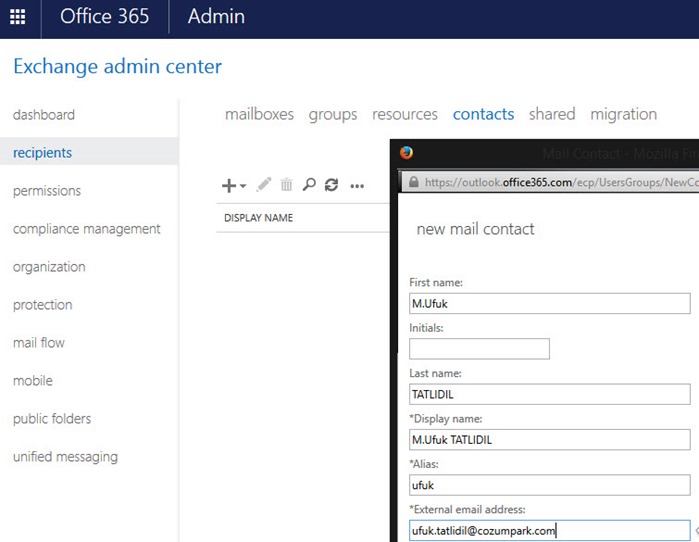The image size is (699, 542).
Task: Open permissions in the left navigation
Action: coord(47,191)
